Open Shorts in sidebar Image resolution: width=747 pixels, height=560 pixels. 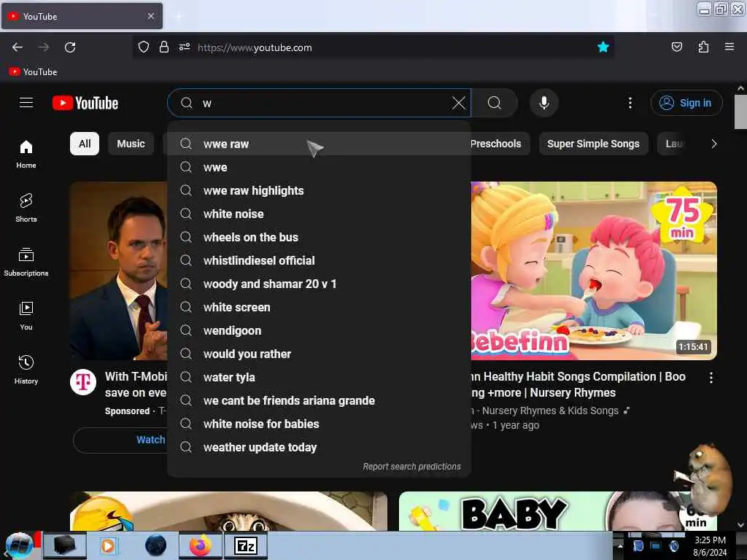(26, 208)
